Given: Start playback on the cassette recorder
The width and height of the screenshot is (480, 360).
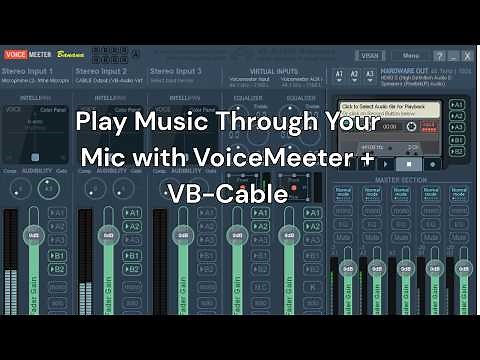Looking at the screenshot, I should [386, 164].
